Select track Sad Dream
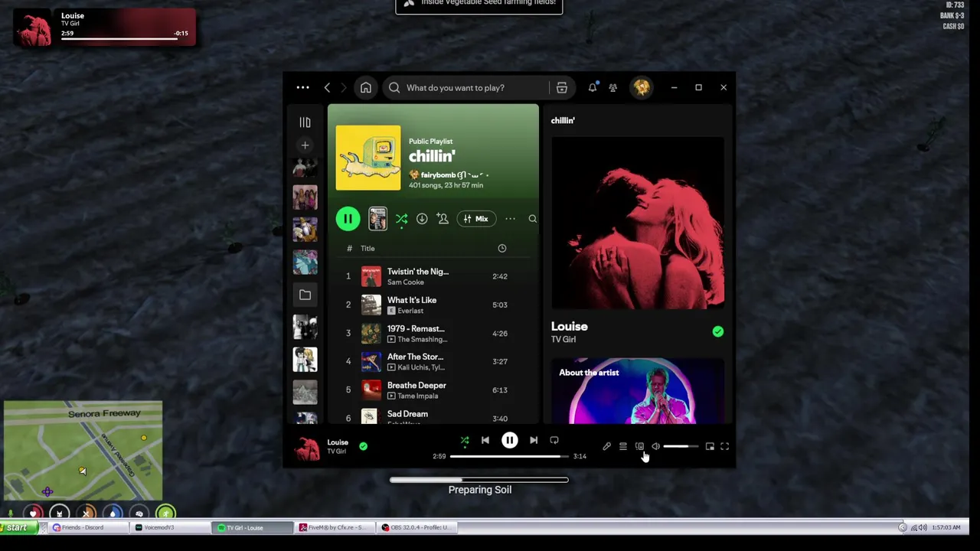980x551 pixels. 433,416
